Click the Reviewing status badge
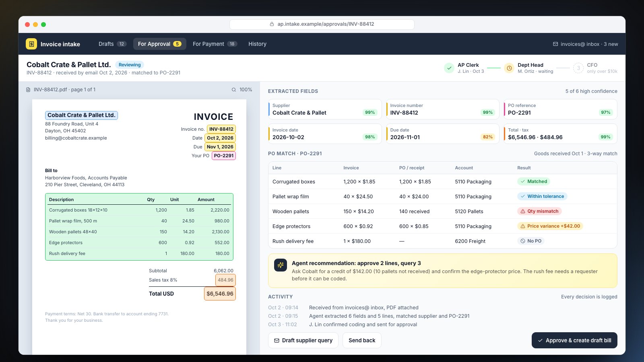This screenshot has width=644, height=362. tap(130, 65)
